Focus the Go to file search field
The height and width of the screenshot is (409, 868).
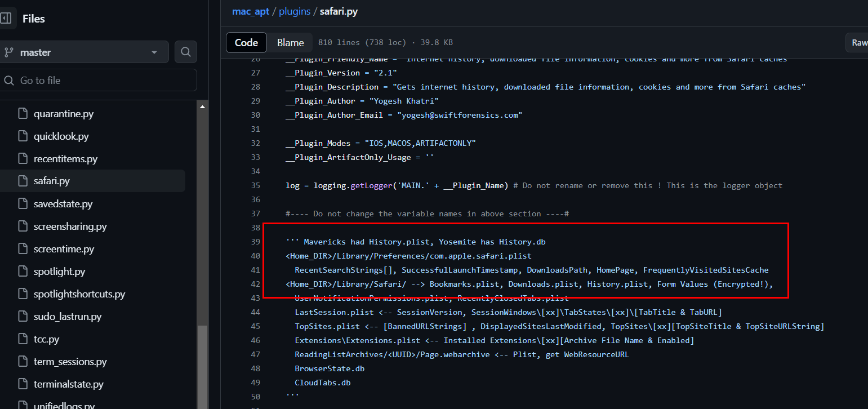(x=101, y=81)
